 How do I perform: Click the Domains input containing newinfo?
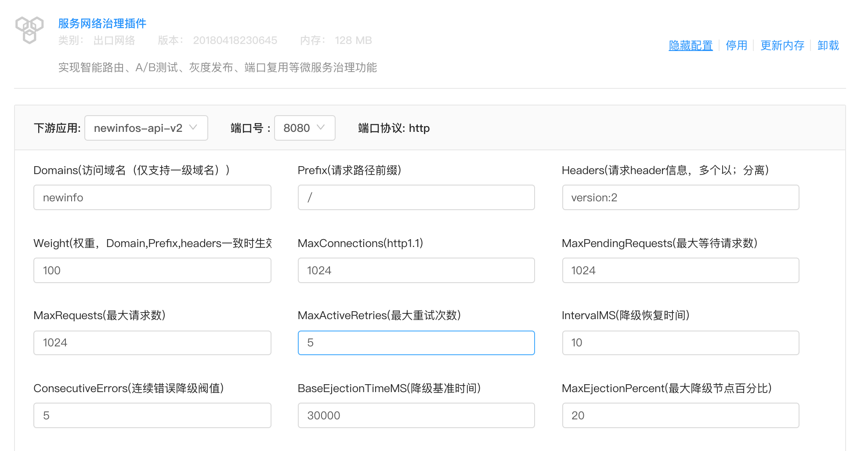[152, 197]
